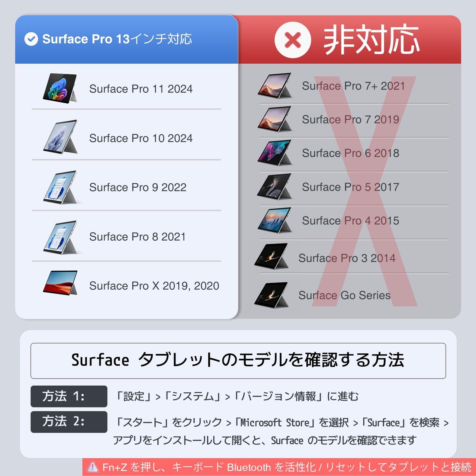476x476 pixels.
Task: Click the Surface Pro 6 2018 tablet image
Action: tap(275, 153)
